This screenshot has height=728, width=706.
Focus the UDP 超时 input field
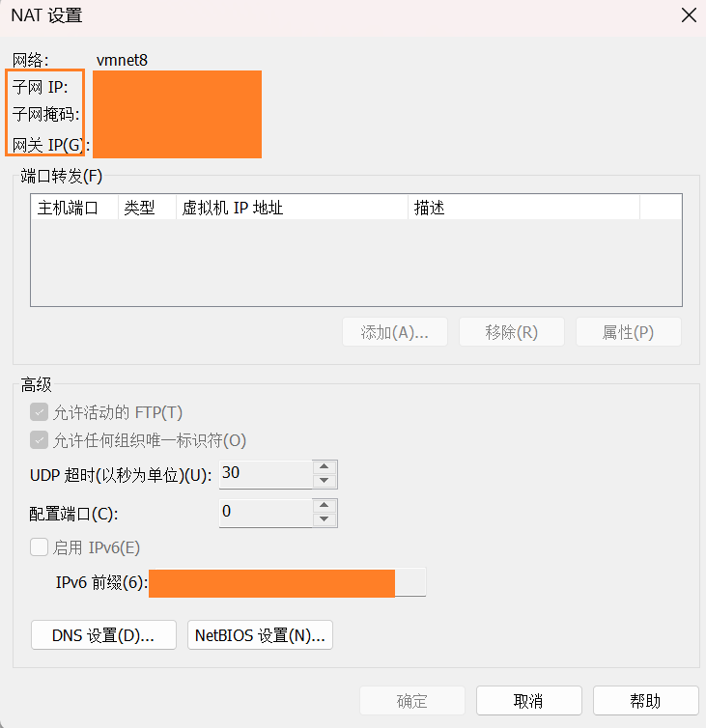(x=266, y=474)
